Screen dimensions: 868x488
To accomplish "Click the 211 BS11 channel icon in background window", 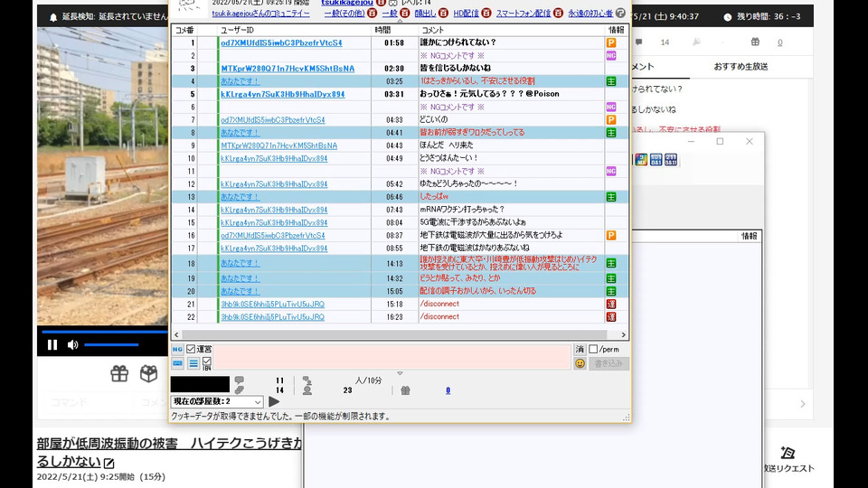I will 671,160.
